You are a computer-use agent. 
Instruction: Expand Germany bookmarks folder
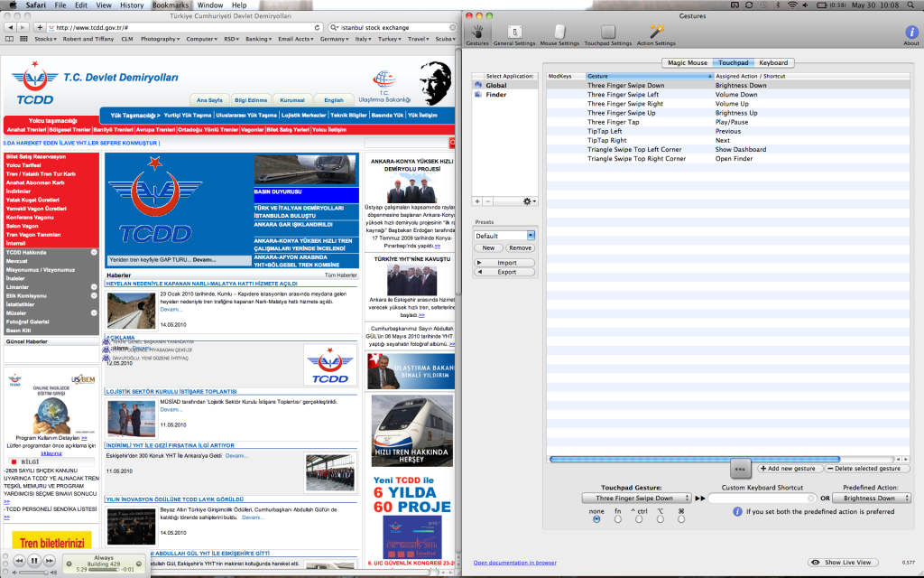pos(334,39)
